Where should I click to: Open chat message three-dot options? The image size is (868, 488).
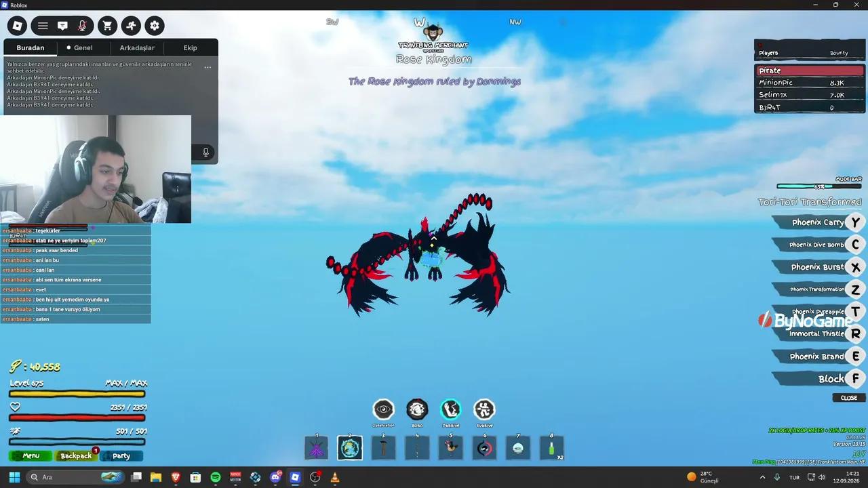pos(208,67)
